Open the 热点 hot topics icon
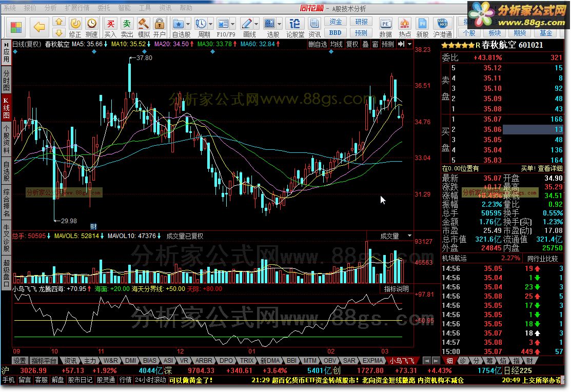Image resolution: width=571 pixels, height=392 pixels. point(405,27)
